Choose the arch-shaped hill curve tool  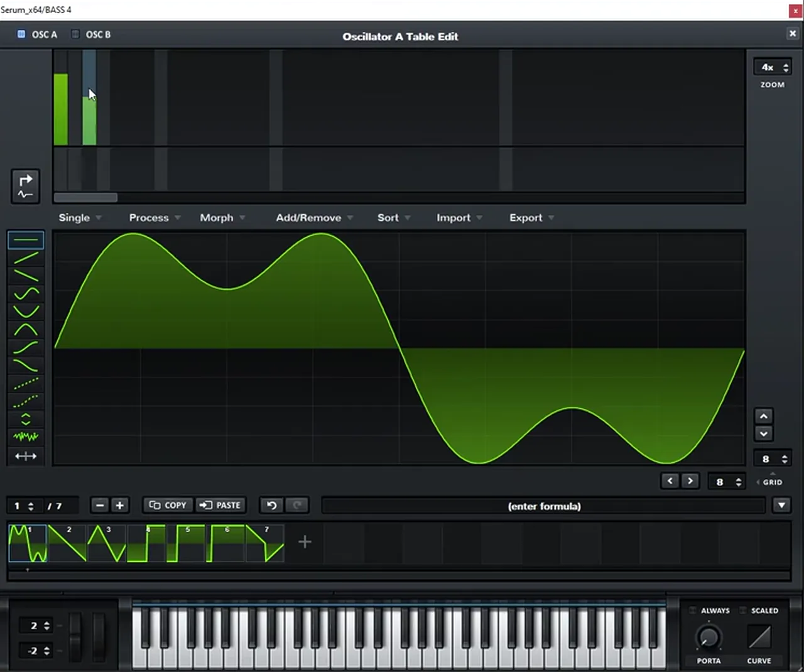(26, 329)
